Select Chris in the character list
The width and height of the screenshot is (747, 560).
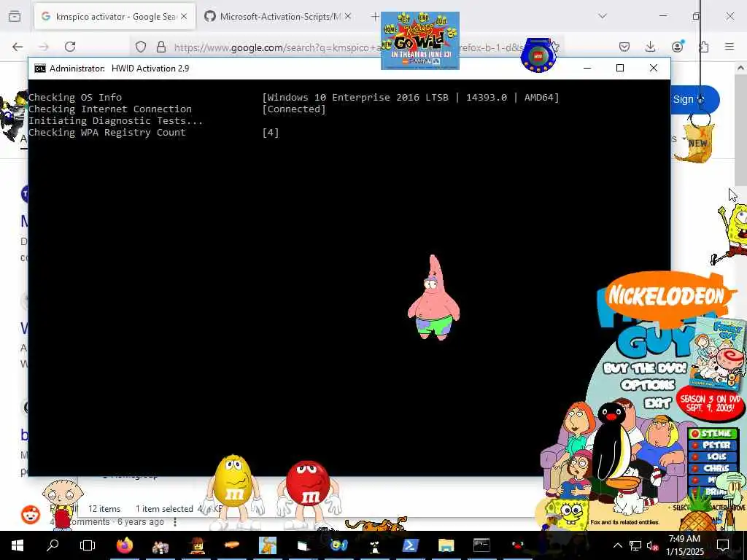point(713,468)
